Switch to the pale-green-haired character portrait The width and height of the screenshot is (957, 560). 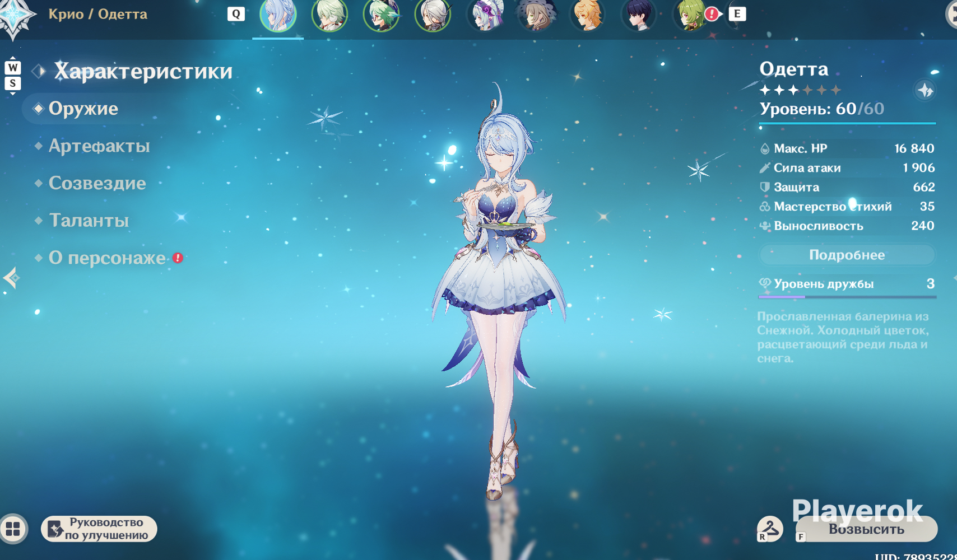click(x=329, y=15)
